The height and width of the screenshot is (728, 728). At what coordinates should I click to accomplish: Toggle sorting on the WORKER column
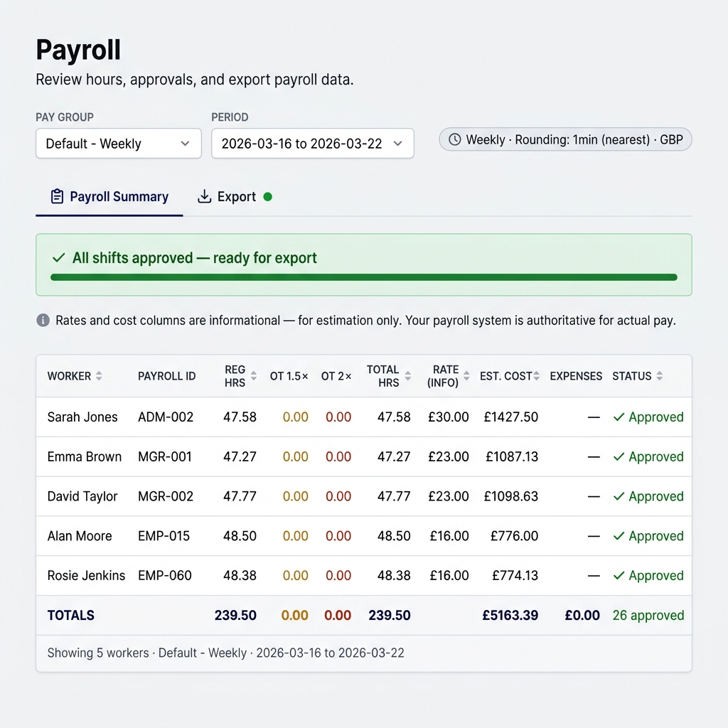(100, 376)
